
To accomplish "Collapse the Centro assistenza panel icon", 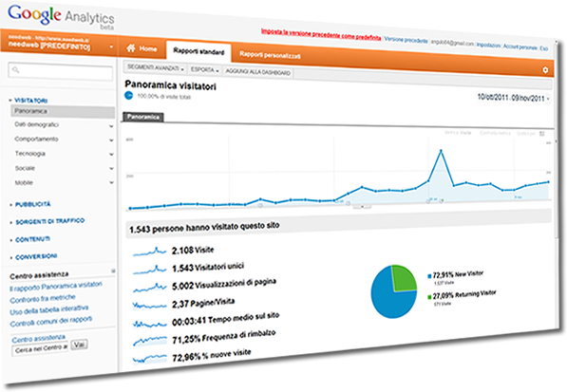I will coord(113,271).
